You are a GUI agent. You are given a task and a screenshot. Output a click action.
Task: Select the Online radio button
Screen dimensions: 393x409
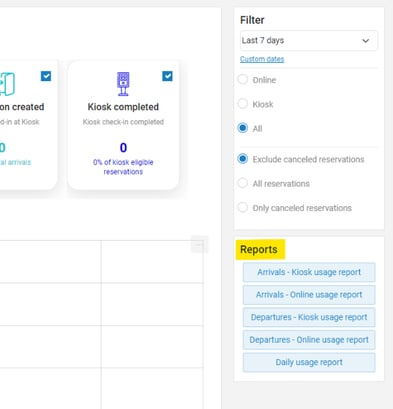(x=243, y=80)
